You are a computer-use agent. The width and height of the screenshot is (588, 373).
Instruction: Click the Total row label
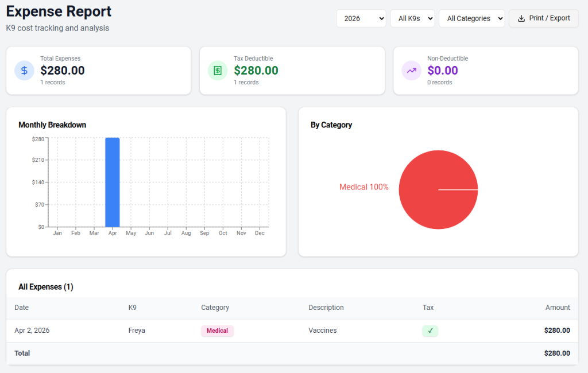pyautogui.click(x=22, y=353)
